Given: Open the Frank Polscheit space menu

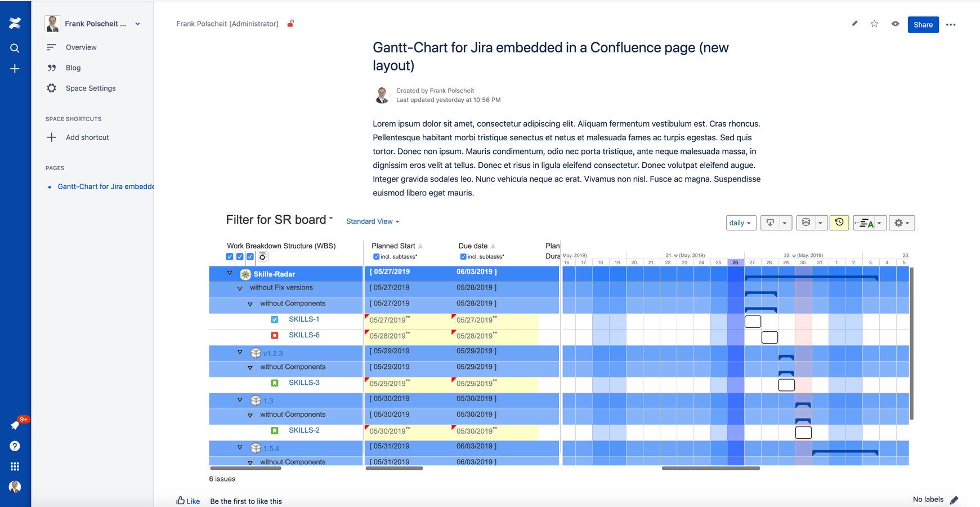Looking at the screenshot, I should click(93, 24).
